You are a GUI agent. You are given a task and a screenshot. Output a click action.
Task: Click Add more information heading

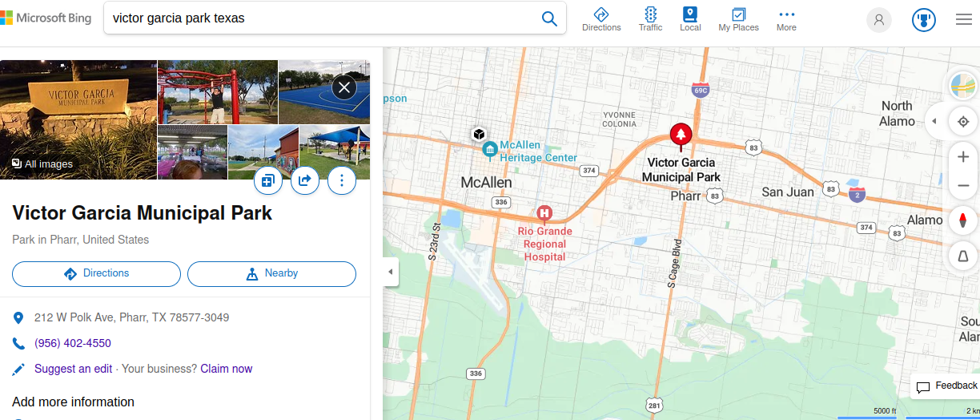73,402
